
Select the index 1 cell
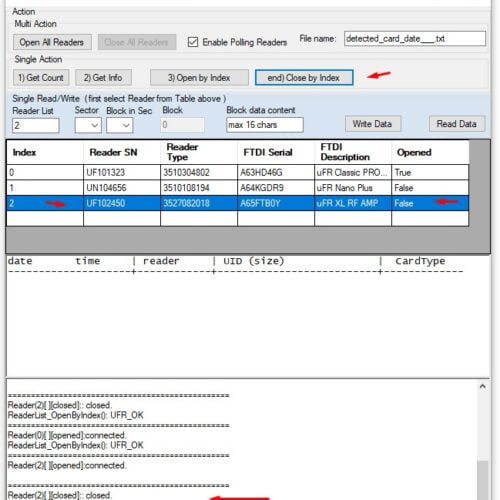coord(45,188)
